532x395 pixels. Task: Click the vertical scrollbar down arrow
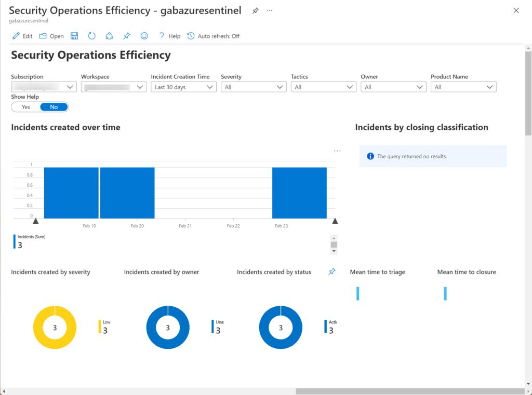click(528, 384)
